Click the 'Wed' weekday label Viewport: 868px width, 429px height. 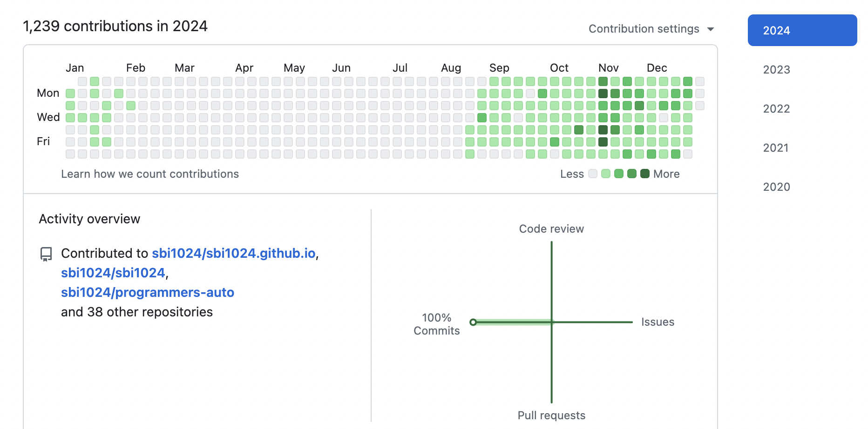click(x=48, y=117)
